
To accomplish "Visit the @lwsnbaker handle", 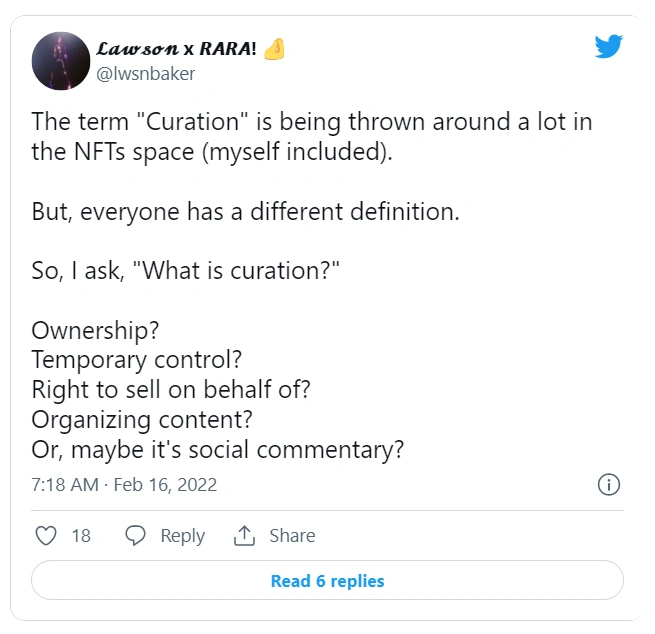I will tap(145, 74).
